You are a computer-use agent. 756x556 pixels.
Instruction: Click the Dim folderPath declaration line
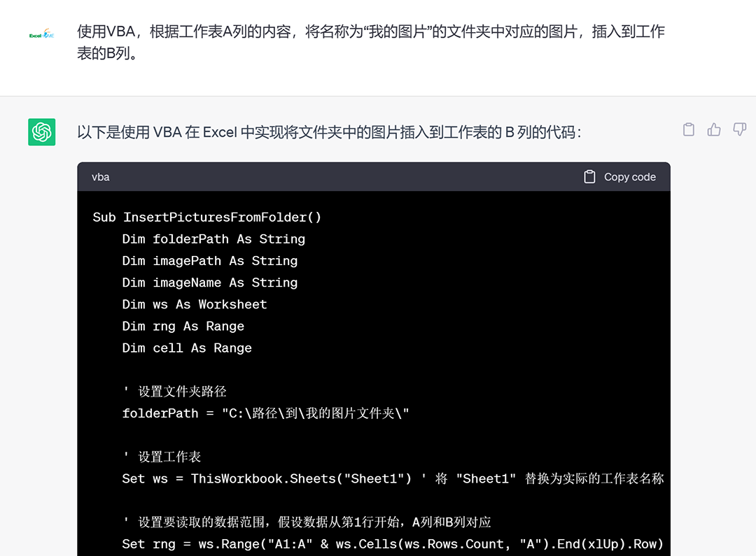point(213,238)
